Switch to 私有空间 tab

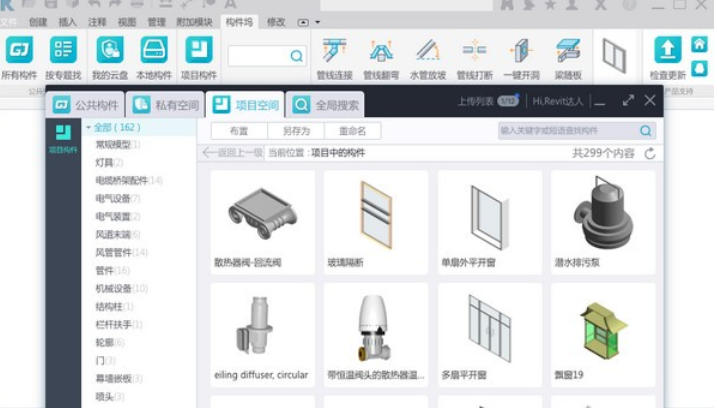coord(166,105)
